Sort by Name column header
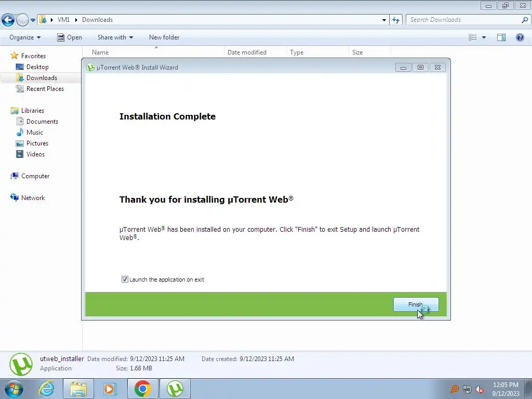This screenshot has height=399, width=532. [153, 52]
